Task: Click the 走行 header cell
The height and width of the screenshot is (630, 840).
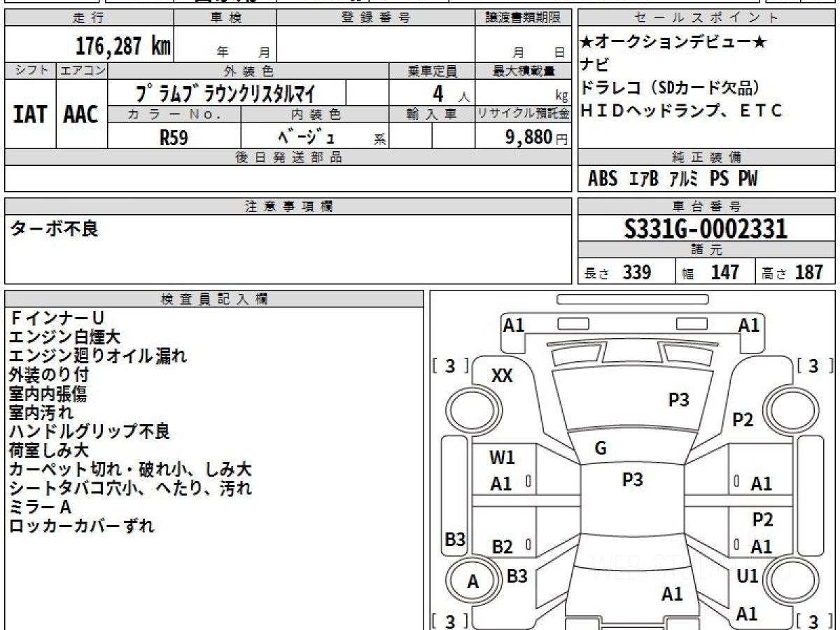Action: tap(88, 18)
